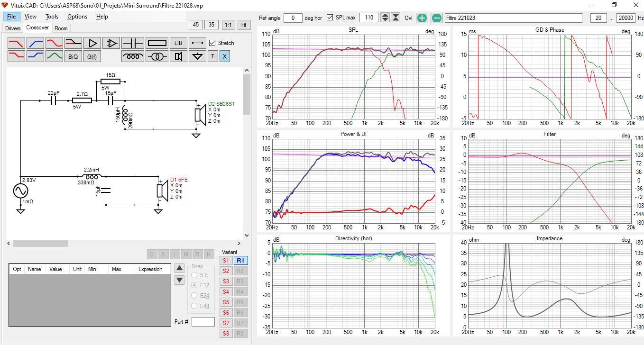This screenshot has width=644, height=345.
Task: Select variant S2 button
Action: (226, 271)
